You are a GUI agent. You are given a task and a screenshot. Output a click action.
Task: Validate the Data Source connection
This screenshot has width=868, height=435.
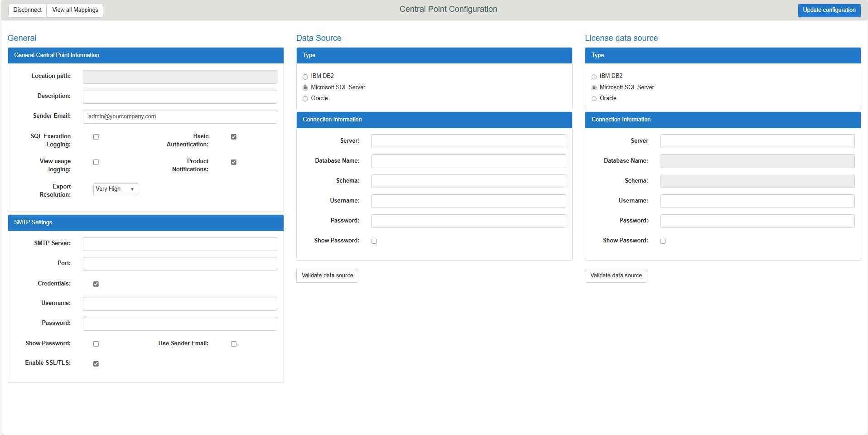coord(327,275)
